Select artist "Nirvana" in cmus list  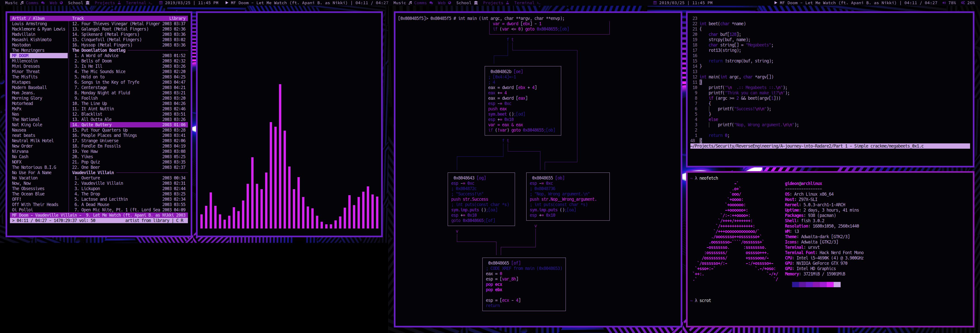[x=20, y=151]
